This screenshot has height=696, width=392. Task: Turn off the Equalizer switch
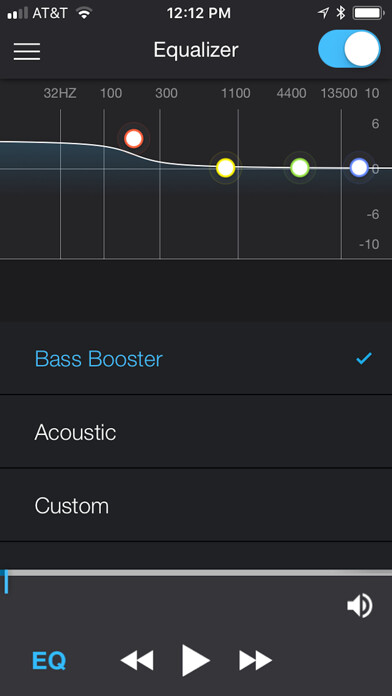(x=349, y=49)
